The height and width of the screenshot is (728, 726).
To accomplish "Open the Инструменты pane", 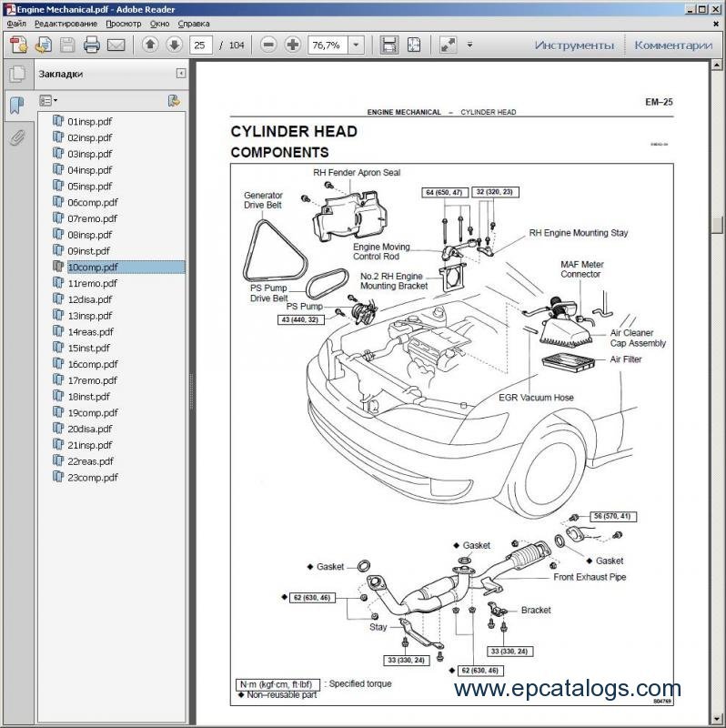I will click(574, 45).
